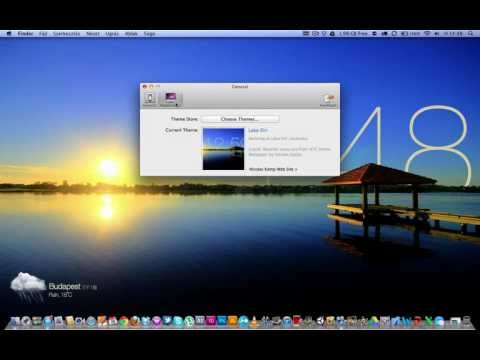Click the Choose Theme... button
The width and height of the screenshot is (480, 360).
(240, 119)
